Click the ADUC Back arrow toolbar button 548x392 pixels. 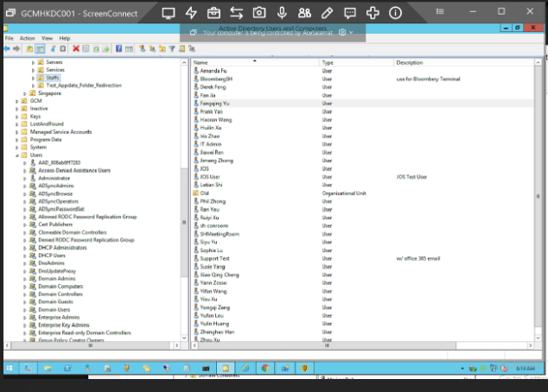tap(7, 48)
